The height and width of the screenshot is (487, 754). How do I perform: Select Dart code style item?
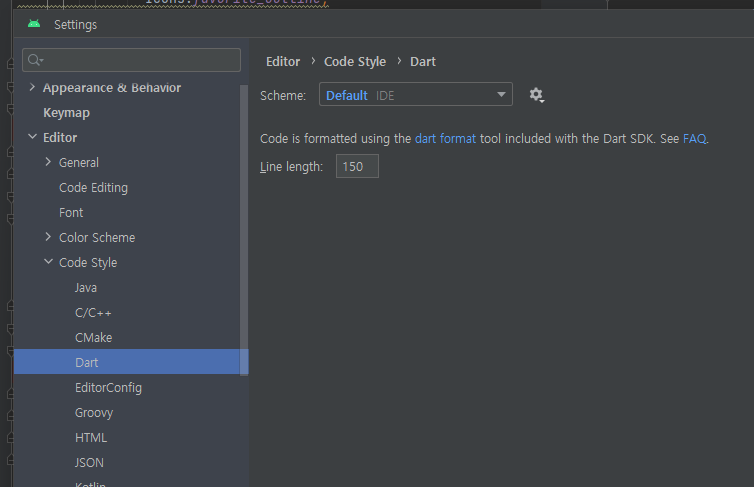point(131,362)
